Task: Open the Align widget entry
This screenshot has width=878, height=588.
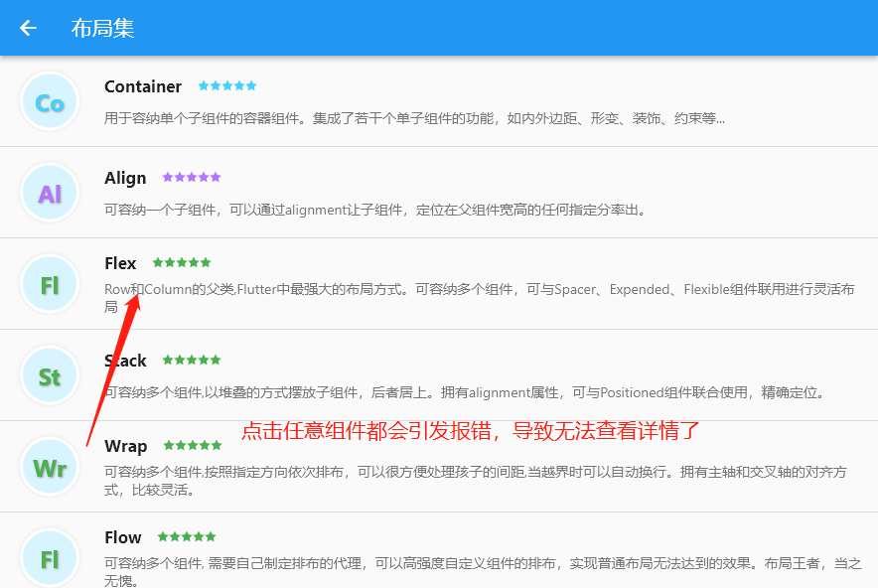Action: click(125, 178)
